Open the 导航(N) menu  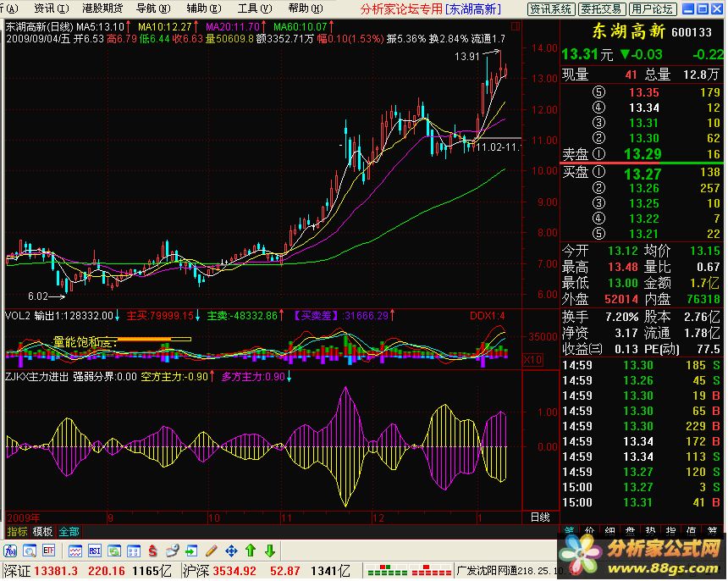[x=153, y=8]
